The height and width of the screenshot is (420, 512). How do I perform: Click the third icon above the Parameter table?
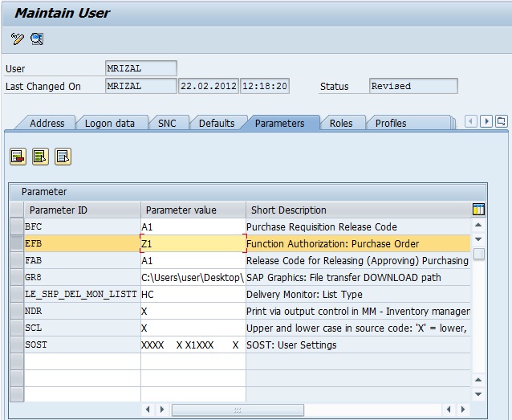pyautogui.click(x=63, y=157)
